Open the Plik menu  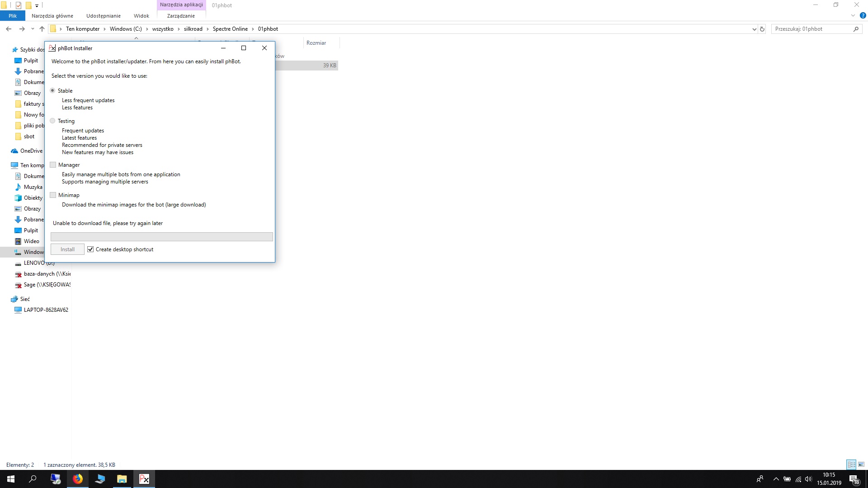[13, 16]
